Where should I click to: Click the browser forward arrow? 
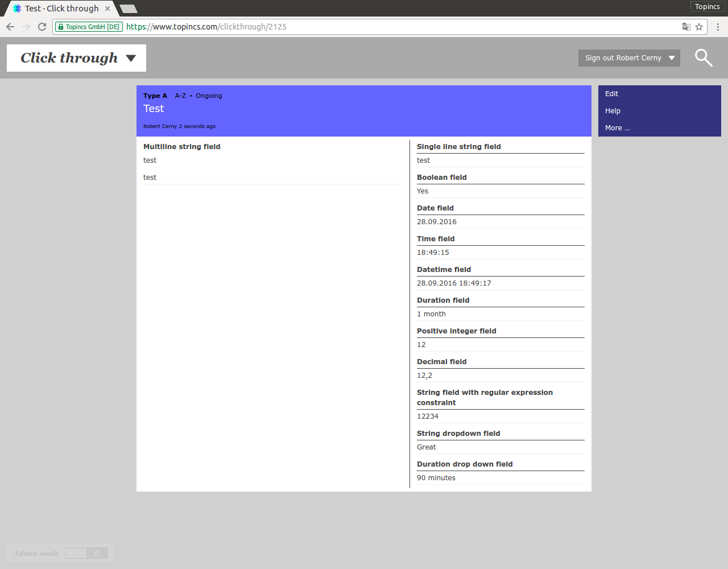(x=26, y=27)
